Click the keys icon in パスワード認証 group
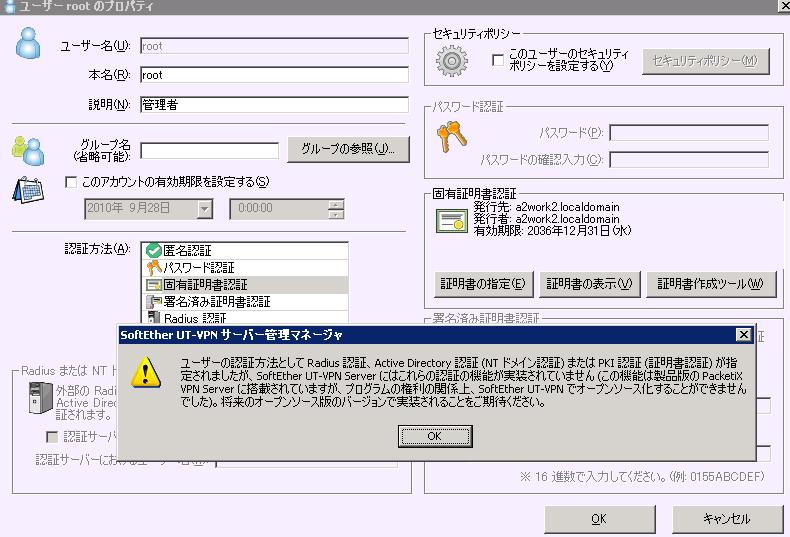Viewport: 790px width, 537px height. (451, 136)
